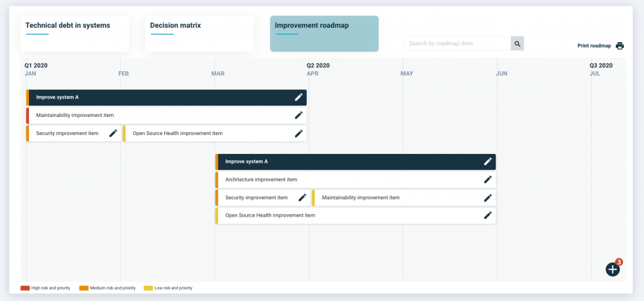Viewport: 644px width, 301px height.
Task: Click the Medium risk and priority orange swatch
Action: tap(84, 288)
